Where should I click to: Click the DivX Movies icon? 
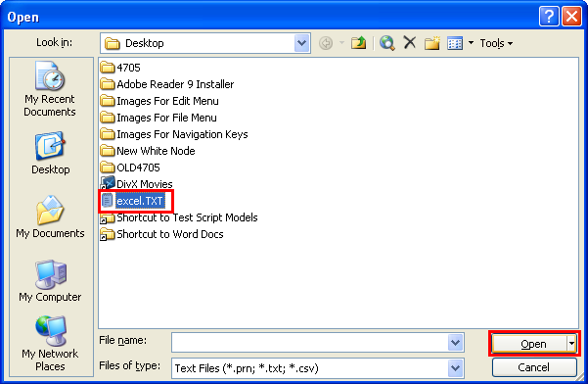108,183
